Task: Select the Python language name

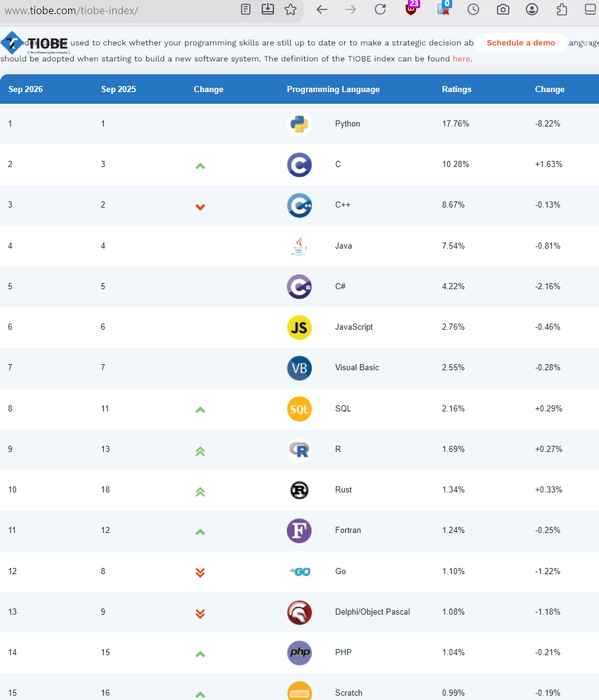Action: 348,123
